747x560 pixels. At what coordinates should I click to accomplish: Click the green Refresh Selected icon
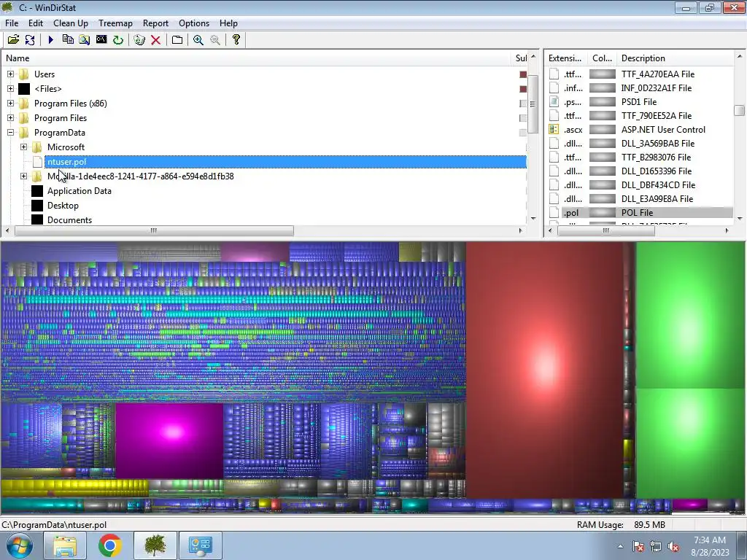point(117,40)
